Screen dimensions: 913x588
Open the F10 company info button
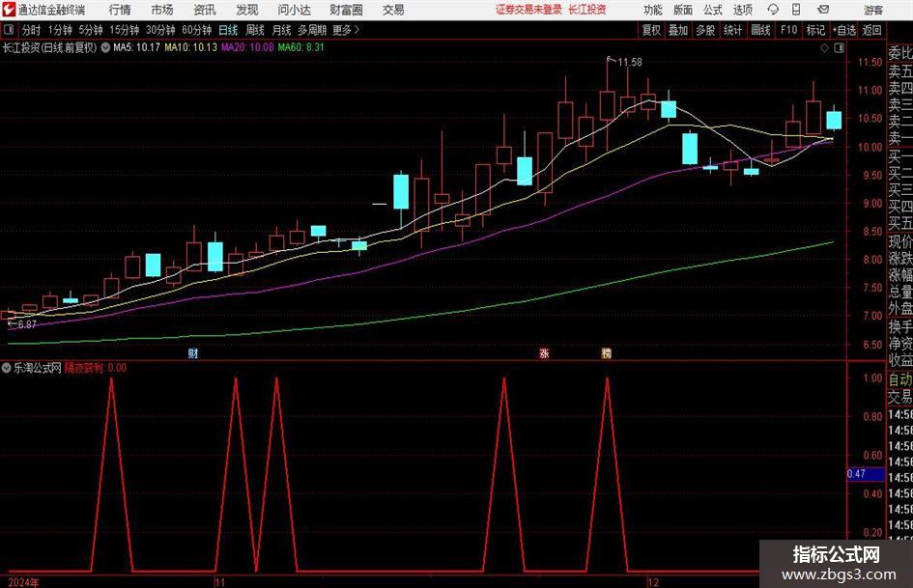[789, 30]
